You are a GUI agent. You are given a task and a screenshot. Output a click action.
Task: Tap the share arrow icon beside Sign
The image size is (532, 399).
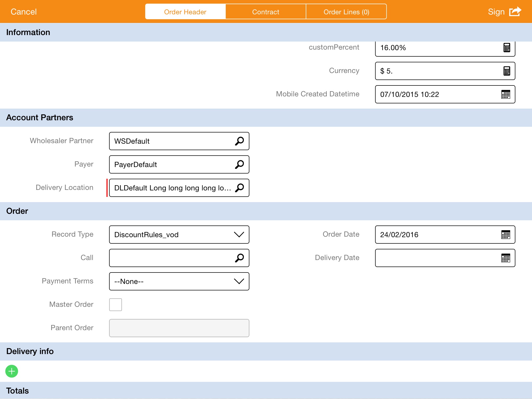[515, 12]
